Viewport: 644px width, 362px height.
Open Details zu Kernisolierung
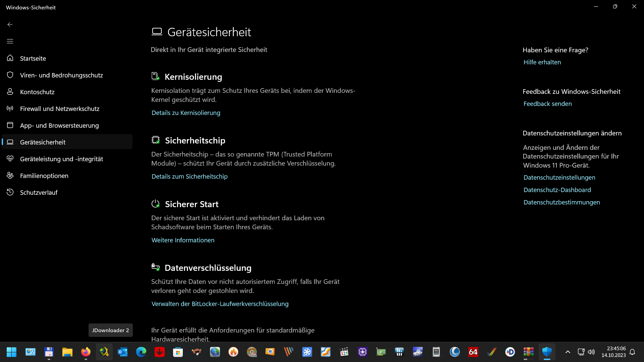click(186, 113)
